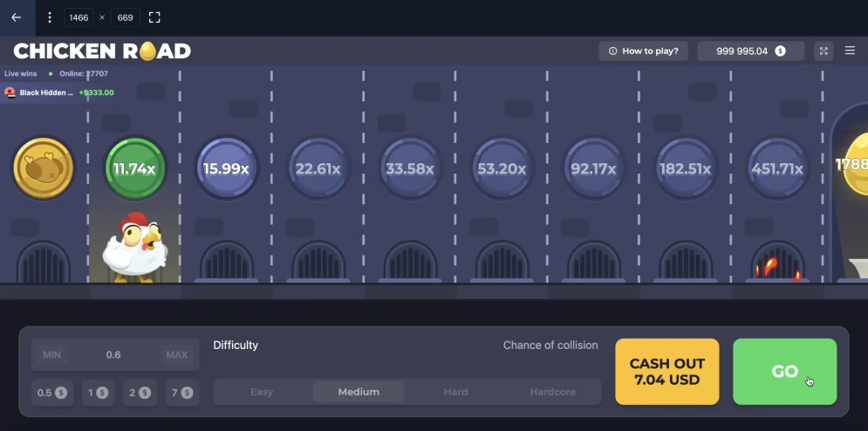Click the 53.20x multiplier coin
The image size is (868, 431).
click(x=502, y=168)
